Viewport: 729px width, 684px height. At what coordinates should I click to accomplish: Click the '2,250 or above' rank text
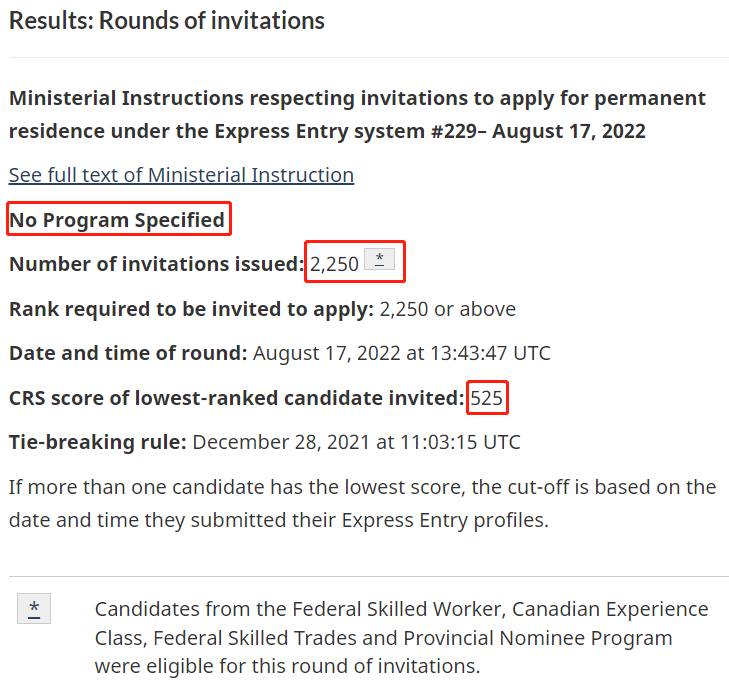pos(448,309)
